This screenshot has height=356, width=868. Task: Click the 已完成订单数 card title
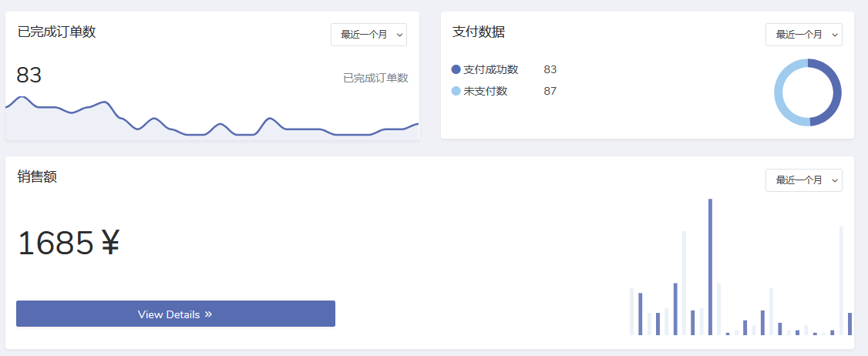point(56,32)
